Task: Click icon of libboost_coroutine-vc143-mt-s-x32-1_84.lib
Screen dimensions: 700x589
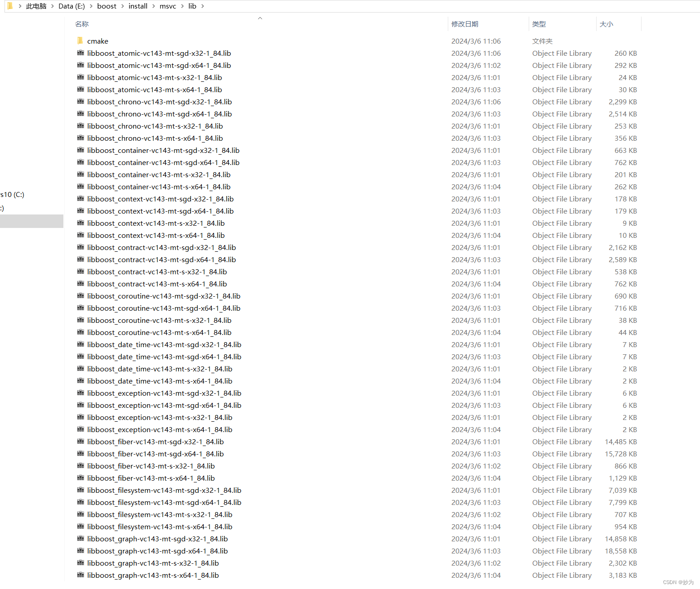Action: coord(80,320)
